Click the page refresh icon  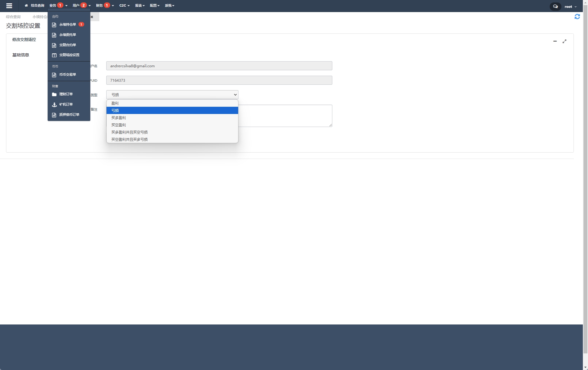coord(577,17)
